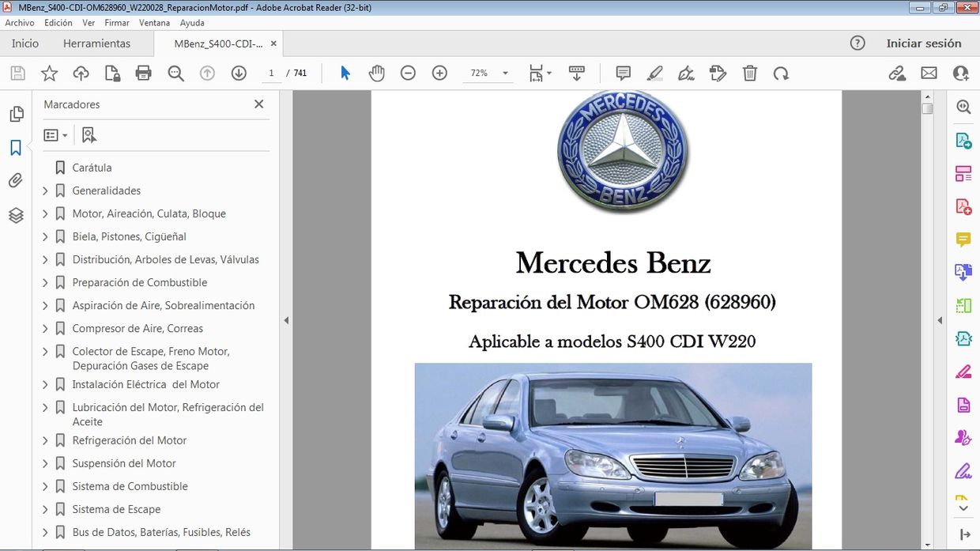This screenshot has height=551, width=980.
Task: Open the attachments panel (paperclip icon)
Action: (x=16, y=180)
